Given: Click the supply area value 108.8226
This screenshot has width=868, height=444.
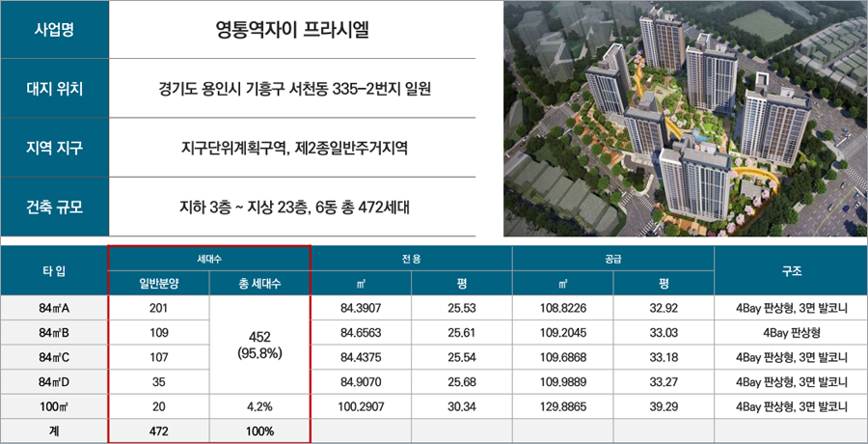Looking at the screenshot, I should 563,308.
